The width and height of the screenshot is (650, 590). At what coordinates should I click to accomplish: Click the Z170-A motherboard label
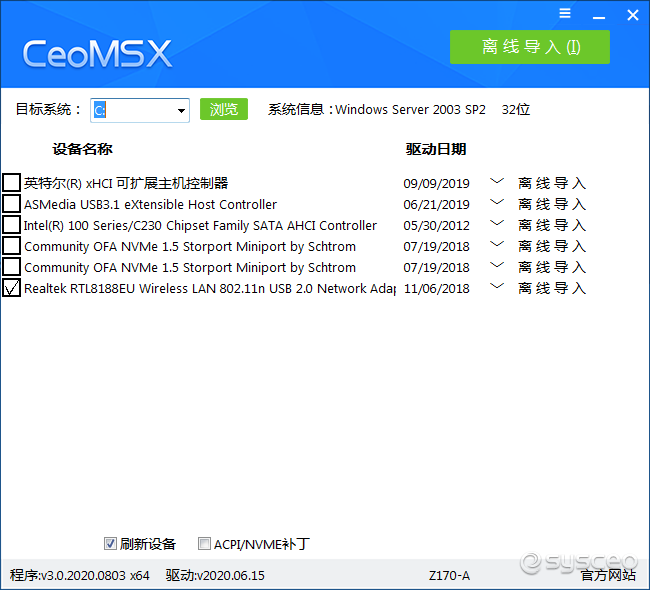449,576
